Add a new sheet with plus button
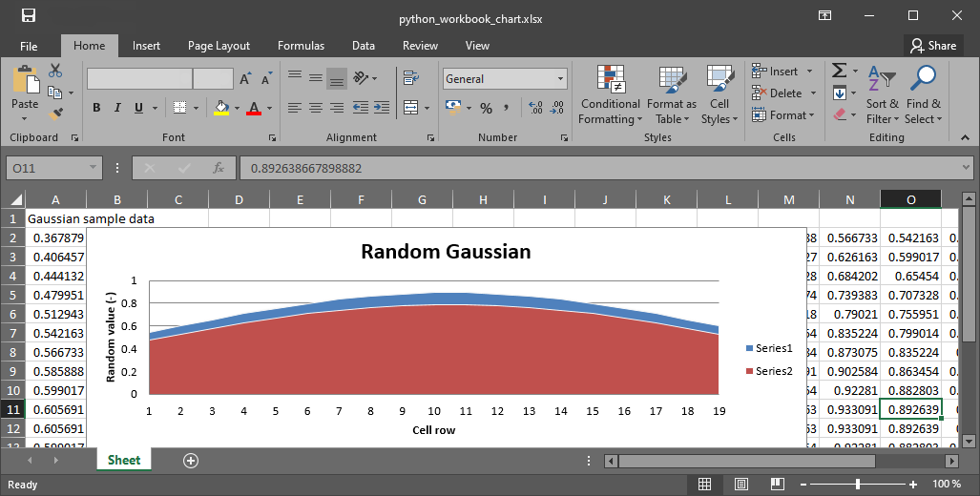The height and width of the screenshot is (496, 980). coord(191,461)
